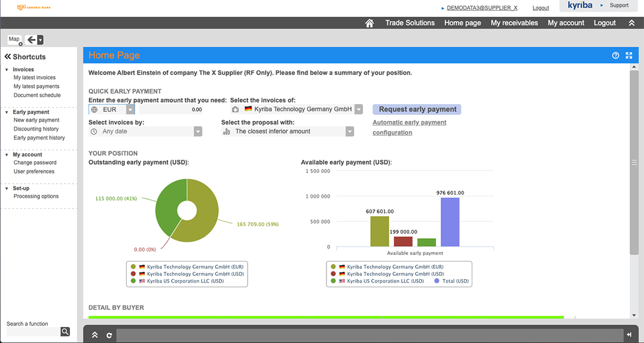Click the refresh icon in bottom bar
The image size is (644, 343).
click(x=109, y=335)
